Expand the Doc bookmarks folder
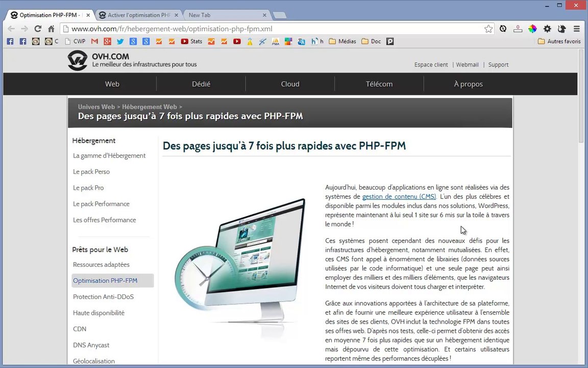The image size is (588, 368). coord(371,41)
